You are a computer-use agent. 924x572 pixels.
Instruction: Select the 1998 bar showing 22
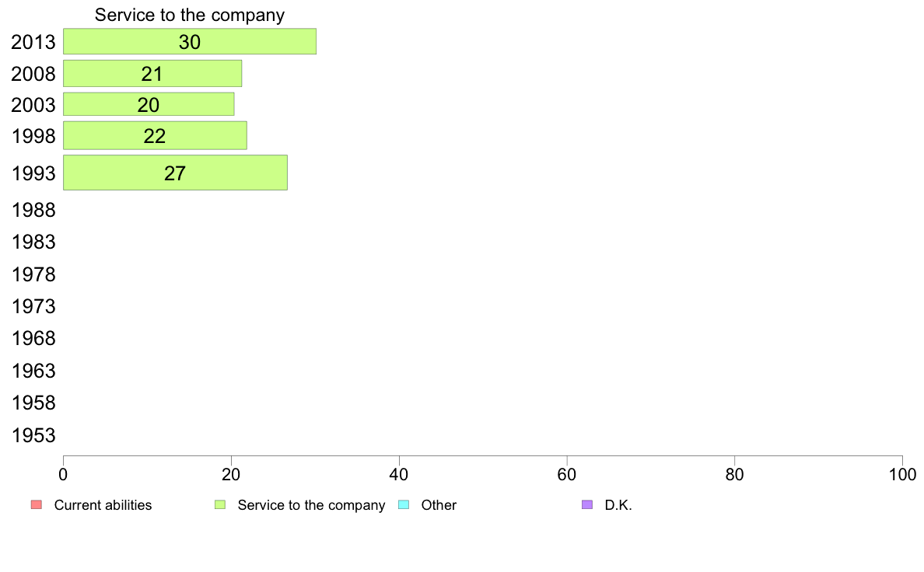(155, 135)
